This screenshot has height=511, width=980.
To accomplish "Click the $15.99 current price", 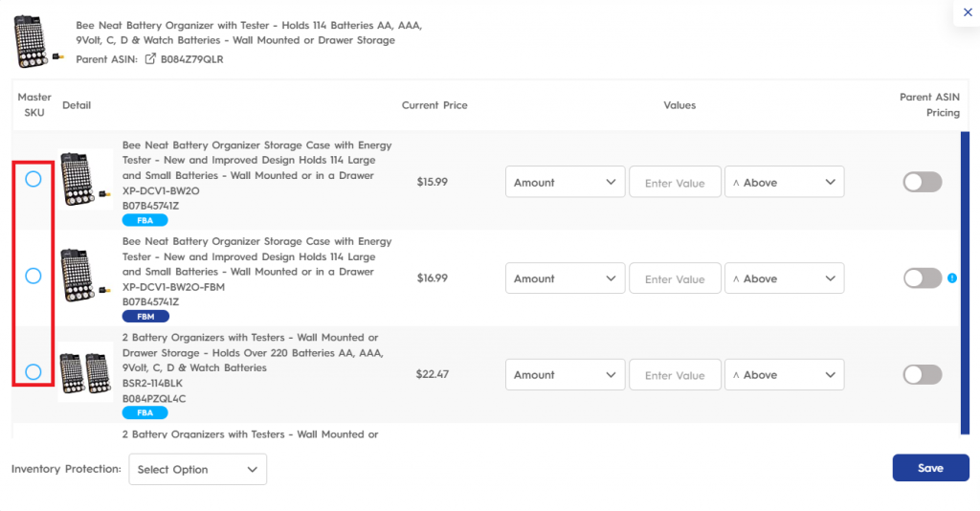I will click(433, 182).
